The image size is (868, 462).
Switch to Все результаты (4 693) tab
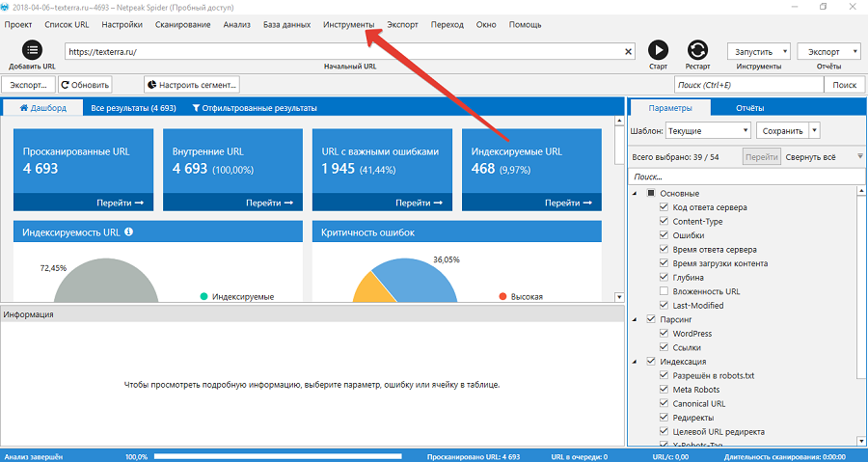[133, 108]
